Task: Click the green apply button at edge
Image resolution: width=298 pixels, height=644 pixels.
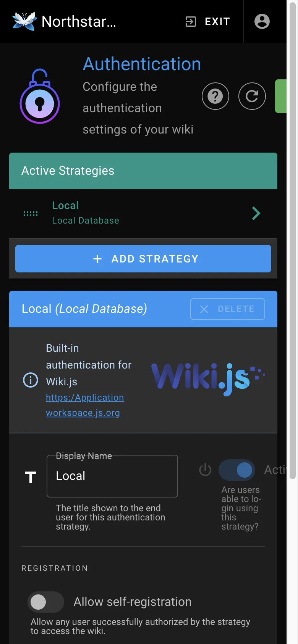Action: click(x=281, y=96)
